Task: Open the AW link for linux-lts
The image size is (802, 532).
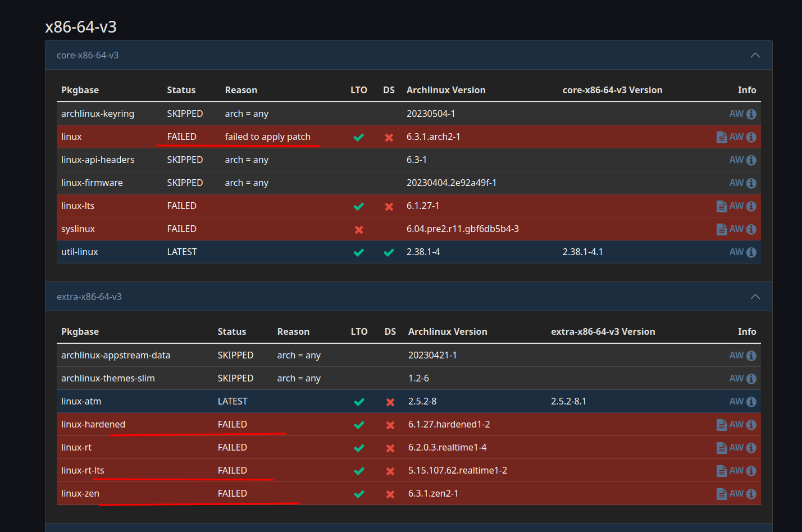Action: (736, 206)
